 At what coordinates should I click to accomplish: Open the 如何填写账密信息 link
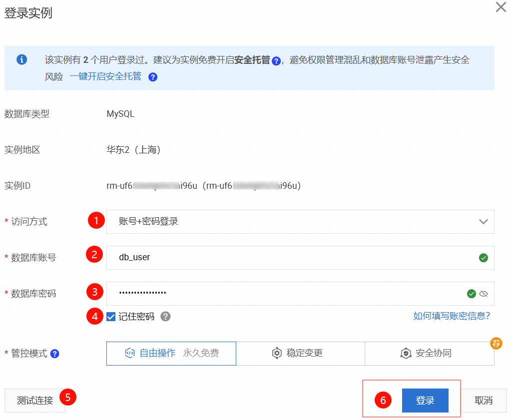(451, 316)
